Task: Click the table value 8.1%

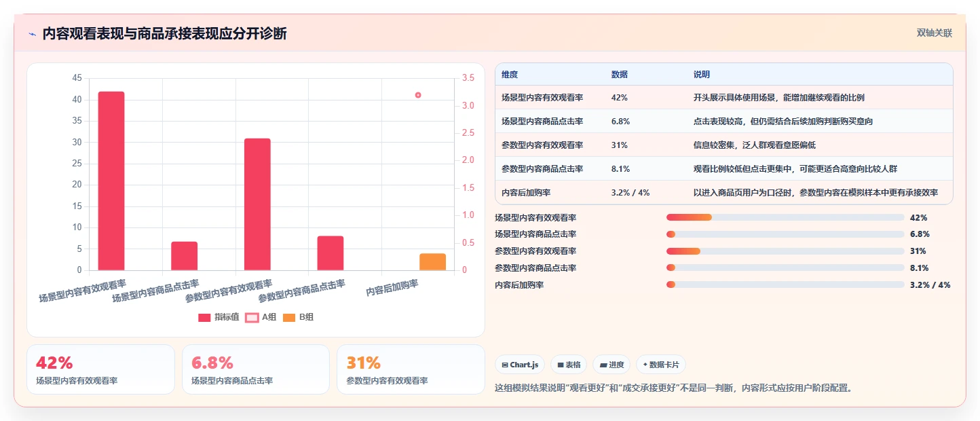Action: (x=620, y=169)
